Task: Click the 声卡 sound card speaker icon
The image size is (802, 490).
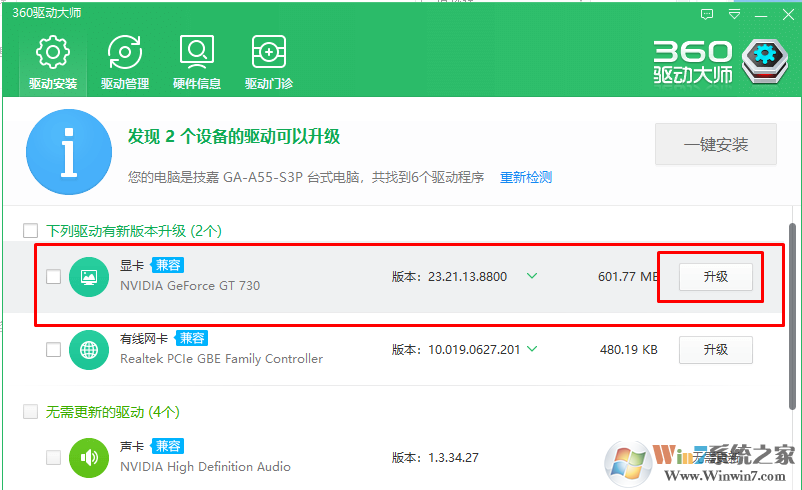Action: (89, 458)
